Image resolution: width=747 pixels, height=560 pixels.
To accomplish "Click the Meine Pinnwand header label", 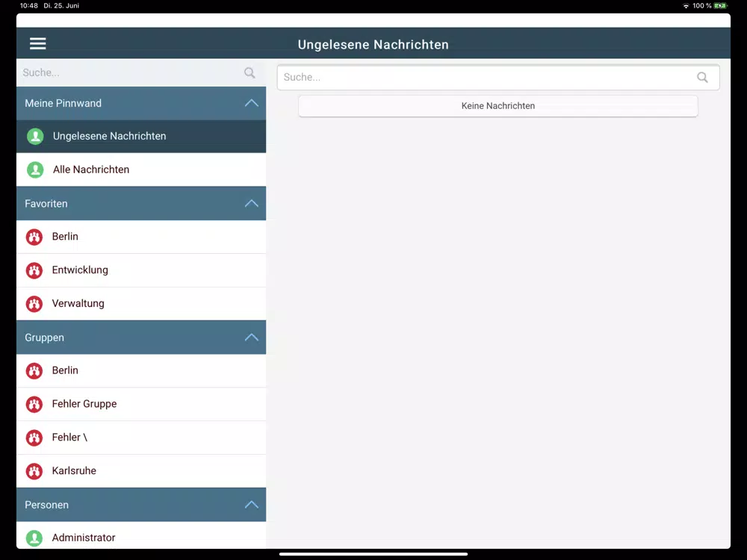I will pos(63,103).
